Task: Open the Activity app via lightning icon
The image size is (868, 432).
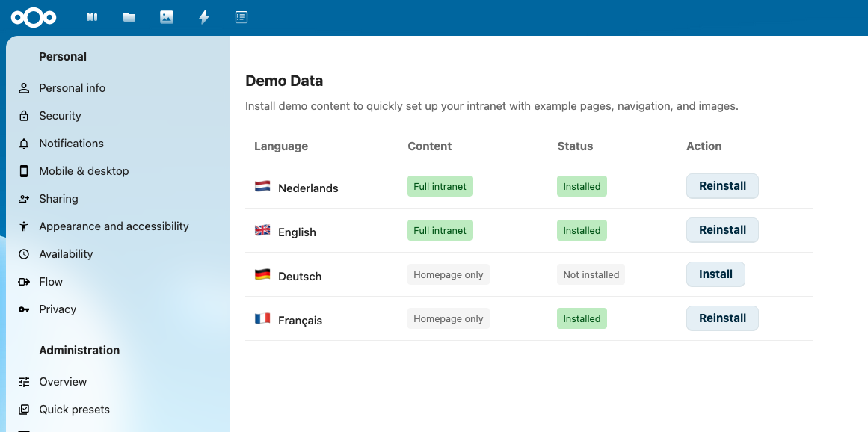Action: point(203,17)
